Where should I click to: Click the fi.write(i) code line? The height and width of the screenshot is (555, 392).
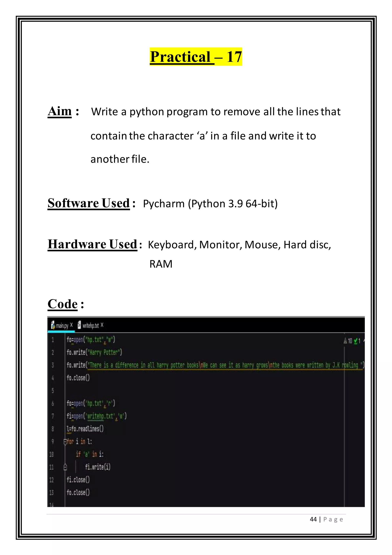click(98, 467)
